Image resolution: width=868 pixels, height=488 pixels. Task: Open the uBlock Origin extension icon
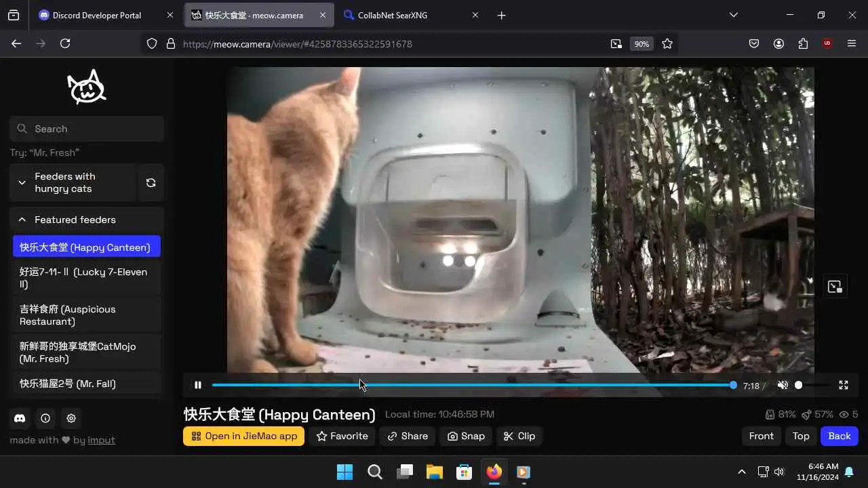coord(827,43)
